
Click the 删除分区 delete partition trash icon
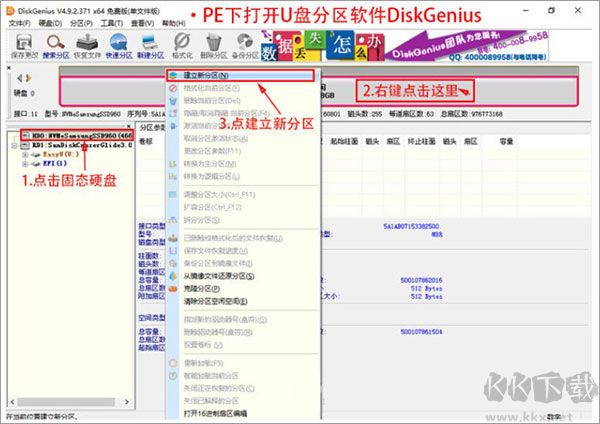pyautogui.click(x=214, y=46)
